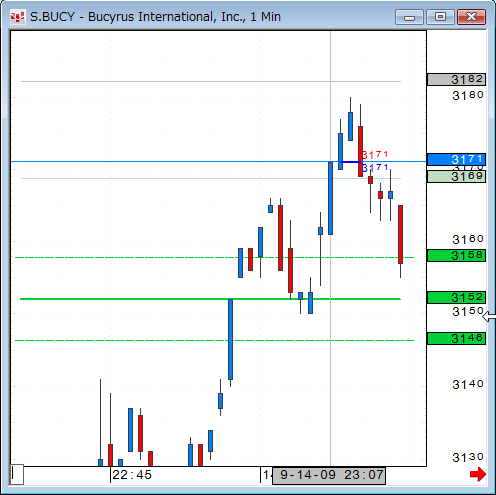Click the small box at bottom-left of time axis

[x=17, y=474]
